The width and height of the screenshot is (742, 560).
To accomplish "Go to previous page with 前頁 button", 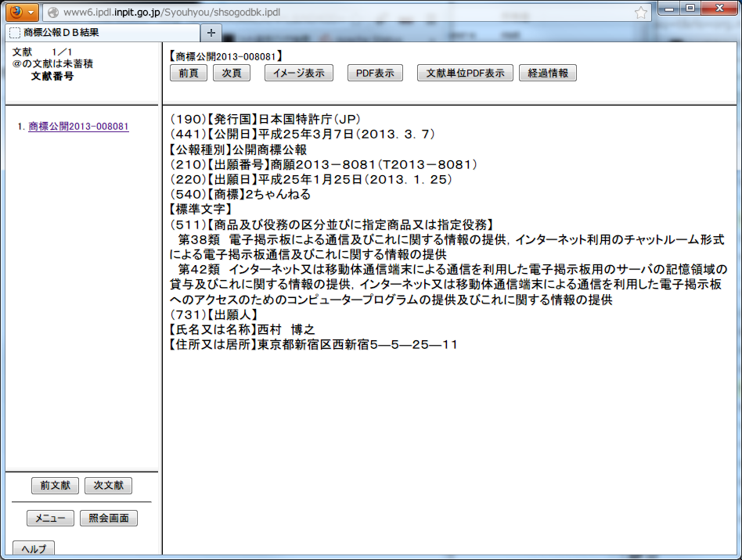I will tap(189, 73).
